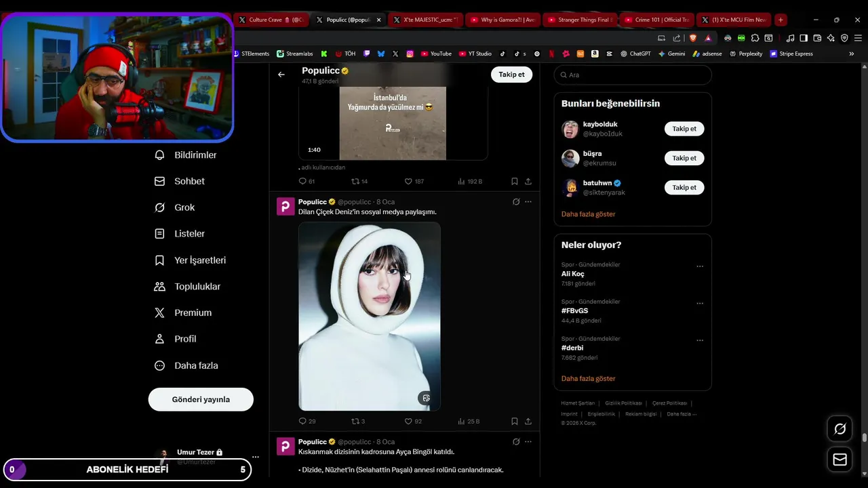The image size is (868, 488).
Task: Play the İstanbul'da Yağmurda video
Action: coord(393,123)
